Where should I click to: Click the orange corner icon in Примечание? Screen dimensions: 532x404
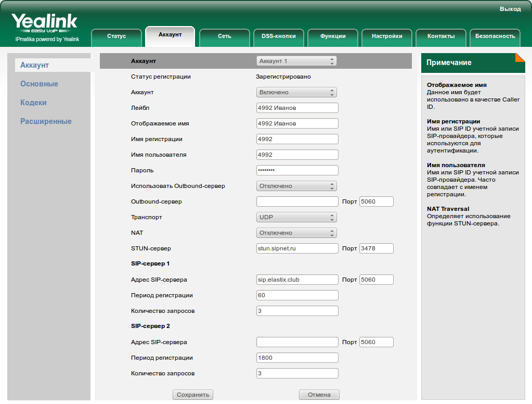(520, 57)
